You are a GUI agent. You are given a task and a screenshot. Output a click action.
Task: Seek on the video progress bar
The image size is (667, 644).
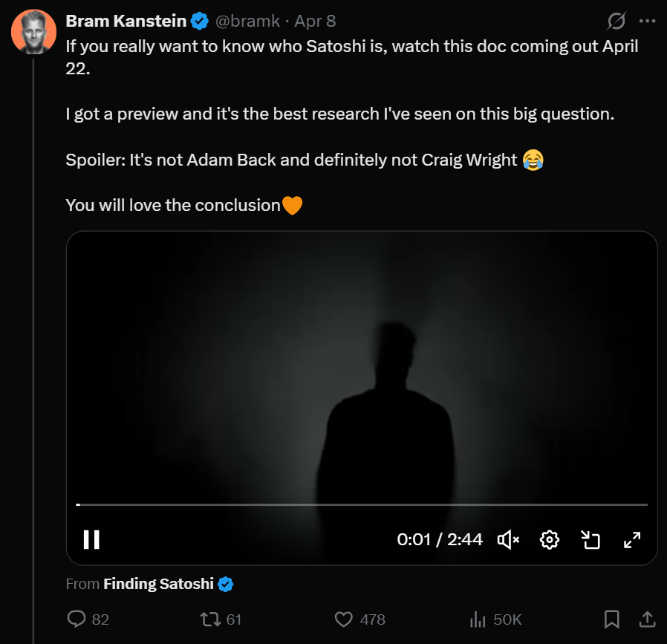(362, 504)
